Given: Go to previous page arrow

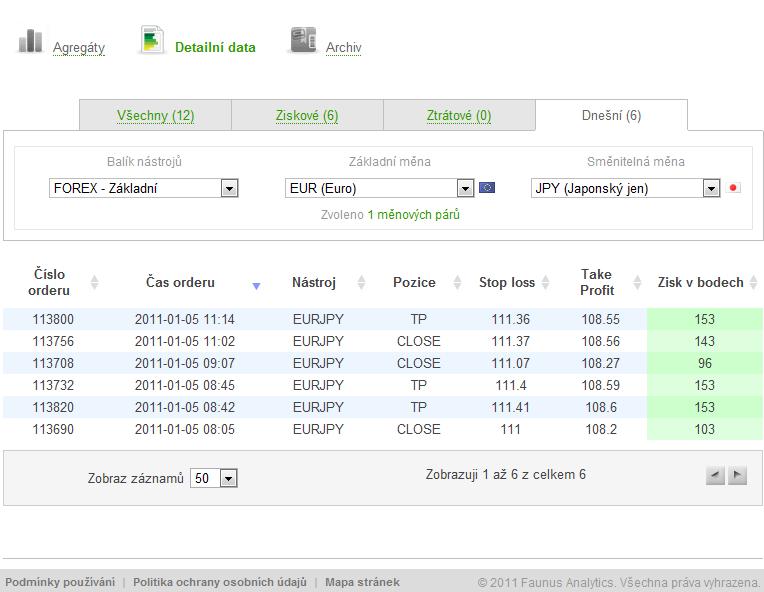Looking at the screenshot, I should [715, 475].
